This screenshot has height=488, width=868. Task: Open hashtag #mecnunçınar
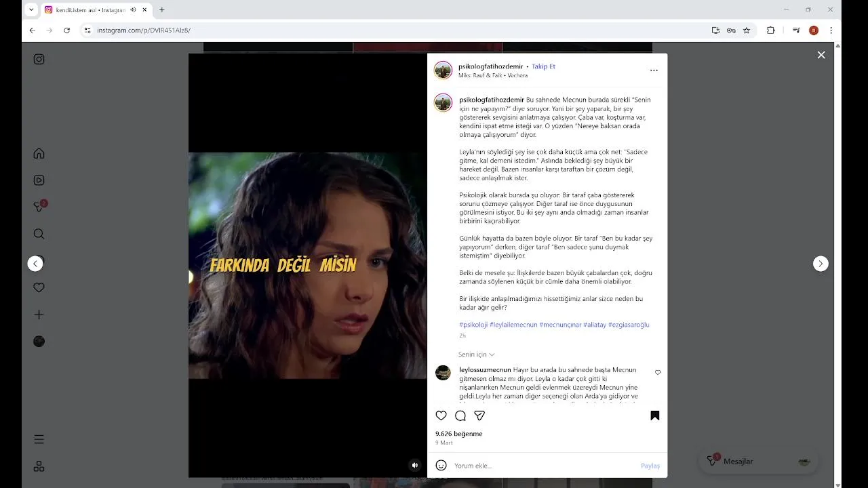point(560,325)
